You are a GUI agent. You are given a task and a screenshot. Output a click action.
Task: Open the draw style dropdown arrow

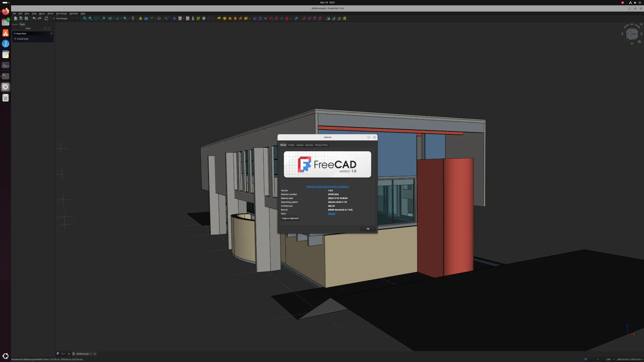(x=114, y=18)
